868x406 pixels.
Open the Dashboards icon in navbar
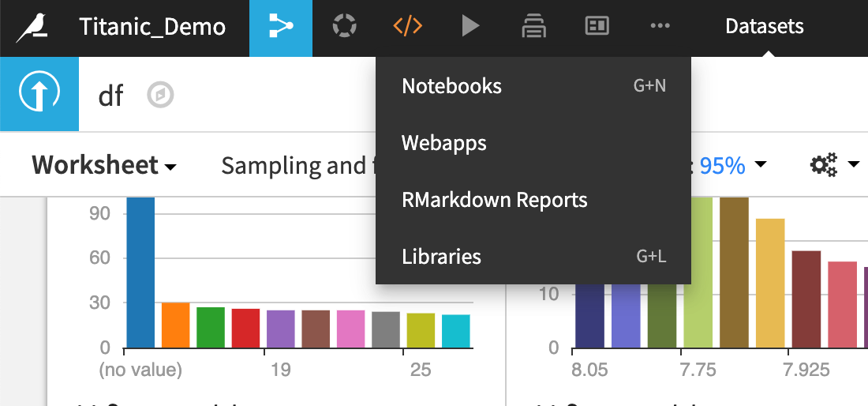(597, 27)
